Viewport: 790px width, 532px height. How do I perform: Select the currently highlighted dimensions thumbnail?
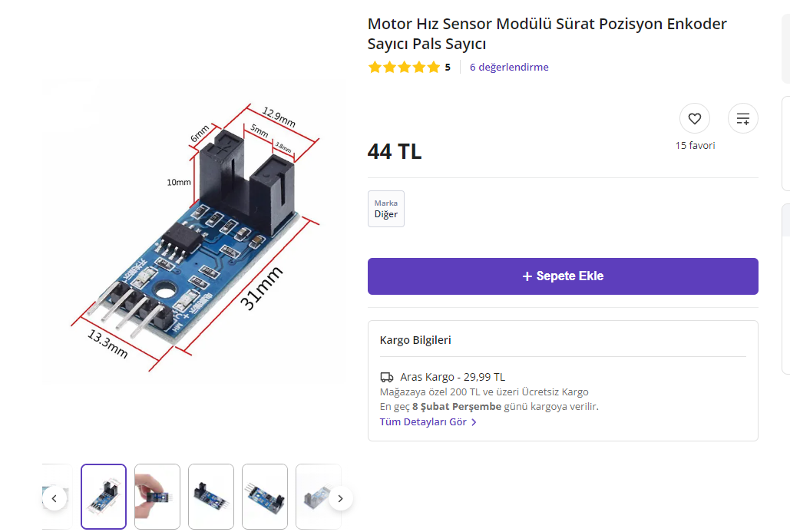click(104, 497)
